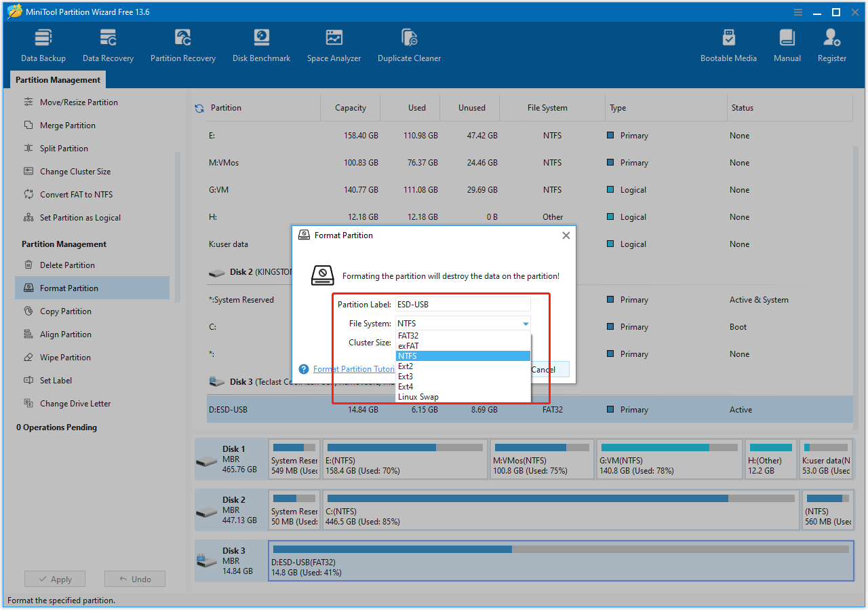Select Ext4 from the file system list

[x=408, y=386]
